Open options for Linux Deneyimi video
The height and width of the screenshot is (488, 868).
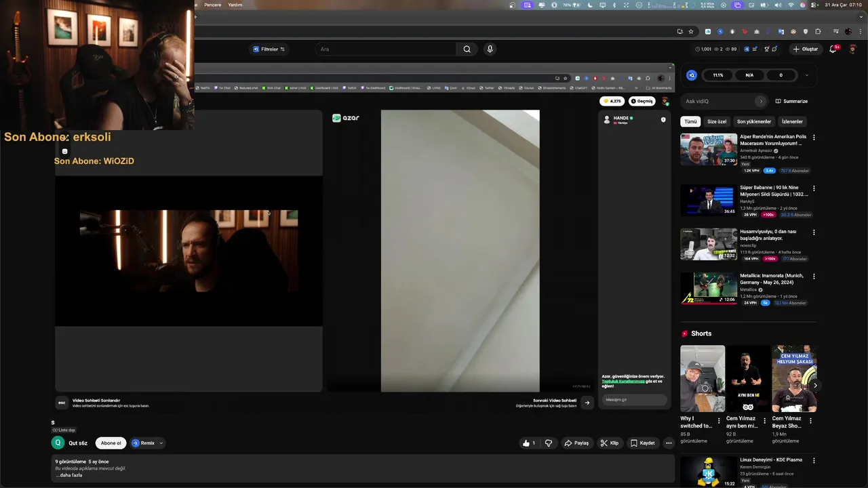(814, 460)
